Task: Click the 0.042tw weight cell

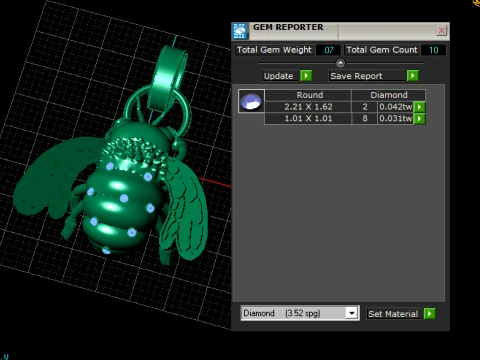Action: coord(396,107)
